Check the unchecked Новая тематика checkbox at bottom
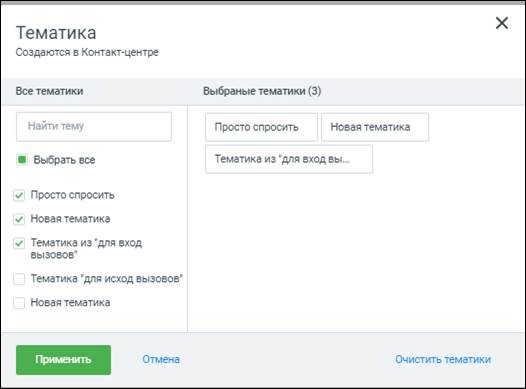Screen dimensions: 526x389 tap(19, 303)
